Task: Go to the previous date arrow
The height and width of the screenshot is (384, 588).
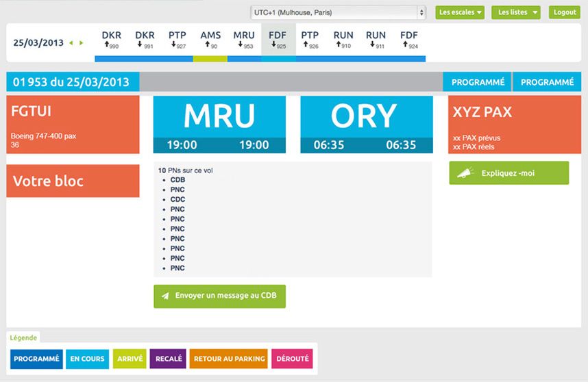Action: (x=71, y=43)
